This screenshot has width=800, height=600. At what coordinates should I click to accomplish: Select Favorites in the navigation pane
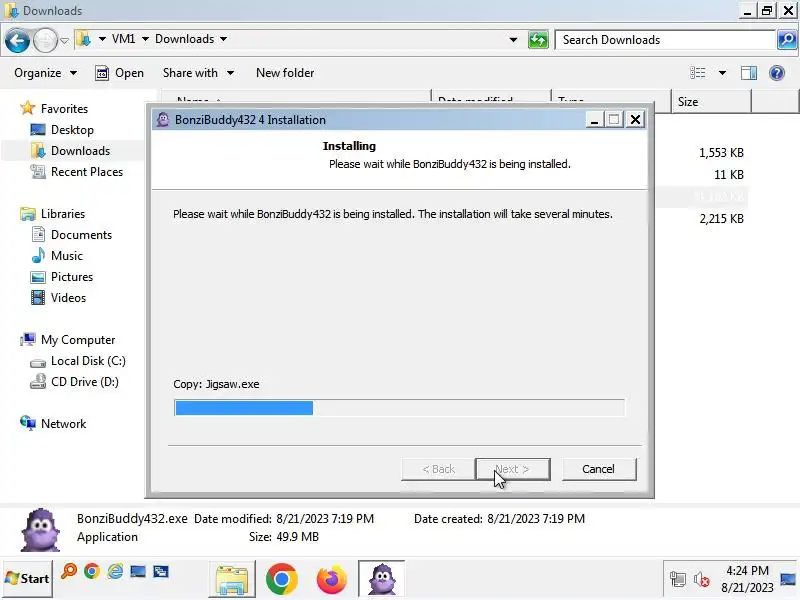(x=64, y=109)
